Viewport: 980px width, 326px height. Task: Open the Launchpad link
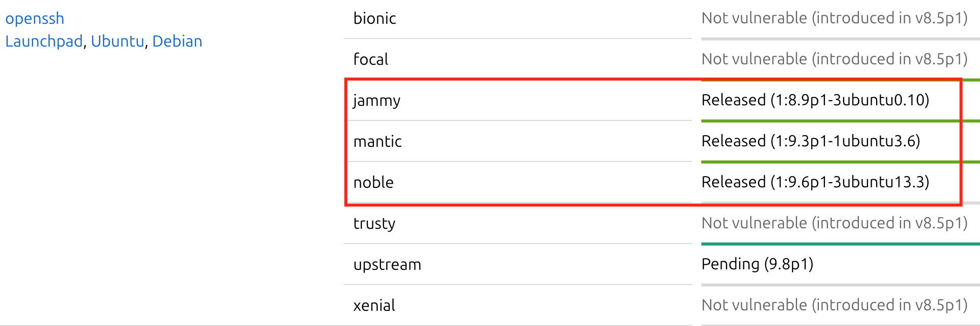[44, 42]
